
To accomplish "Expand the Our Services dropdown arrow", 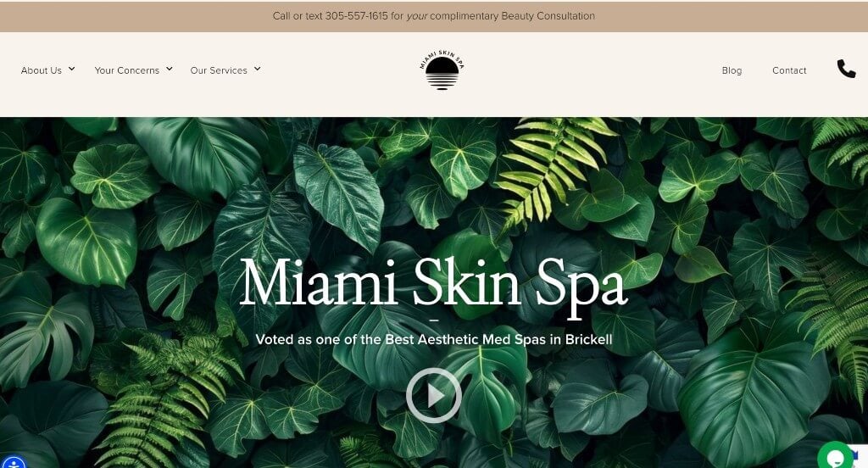I will [x=258, y=70].
